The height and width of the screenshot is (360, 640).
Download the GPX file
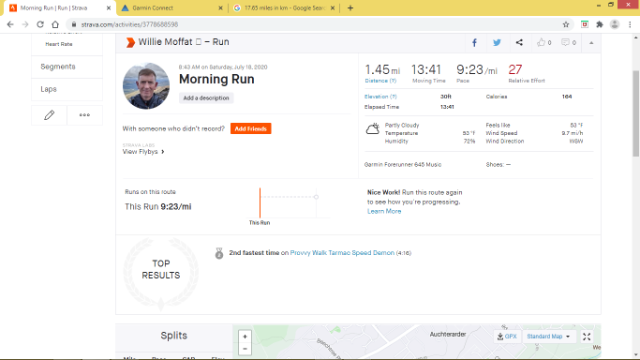pyautogui.click(x=507, y=337)
